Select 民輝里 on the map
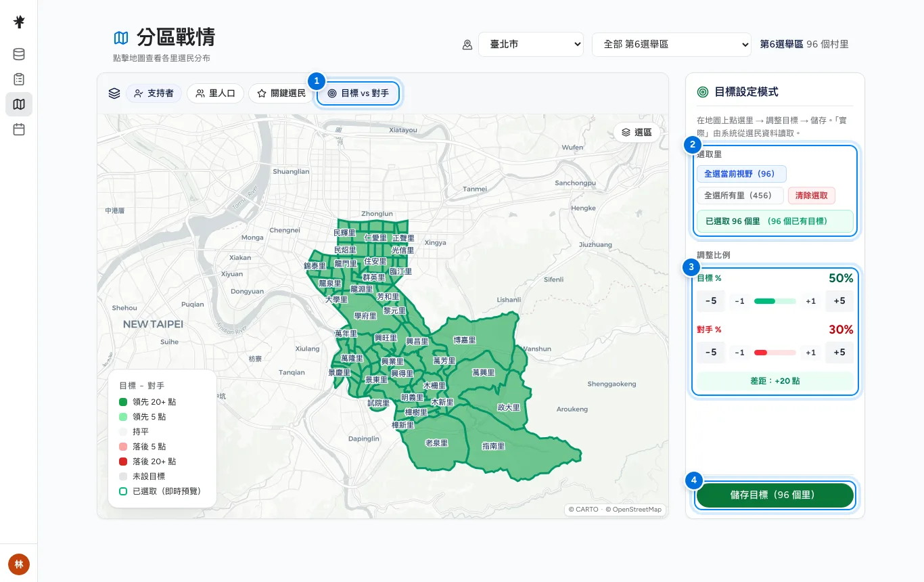Screen dimensions: 924x582 click(344, 233)
